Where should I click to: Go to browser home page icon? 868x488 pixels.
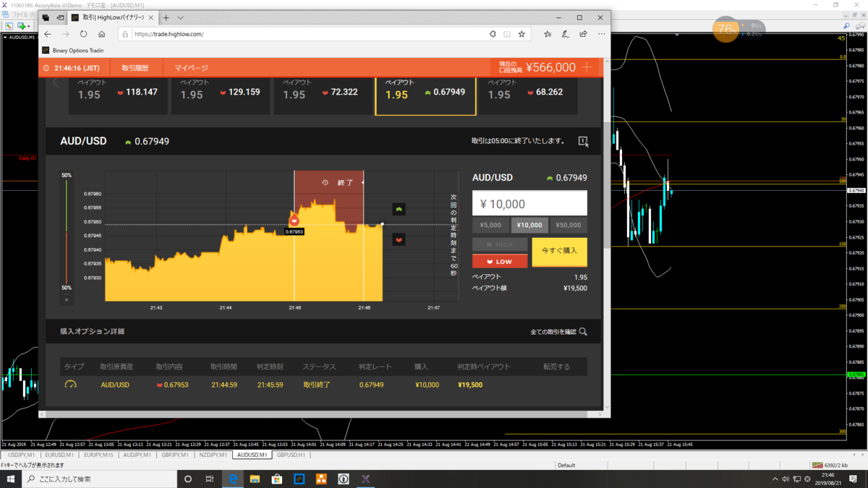click(101, 34)
